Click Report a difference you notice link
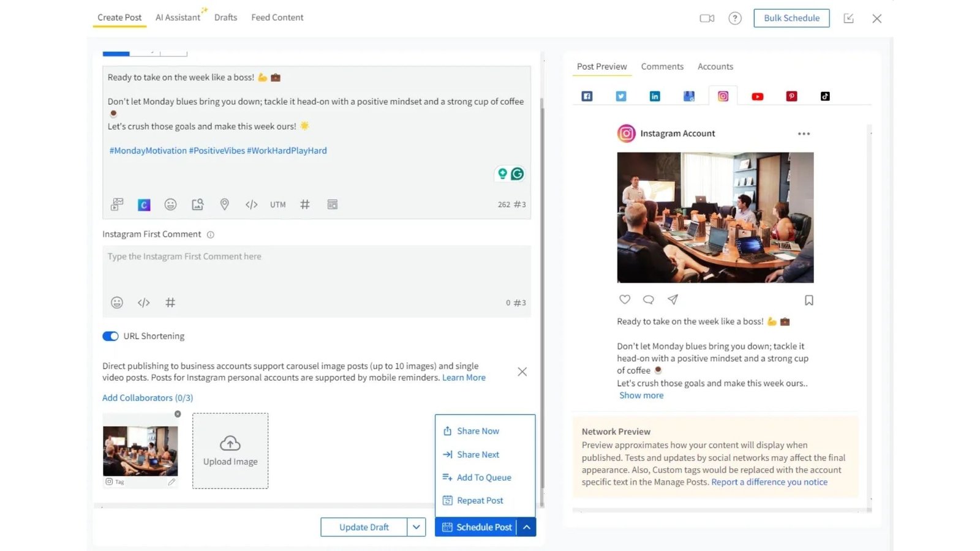The width and height of the screenshot is (980, 551). point(769,482)
